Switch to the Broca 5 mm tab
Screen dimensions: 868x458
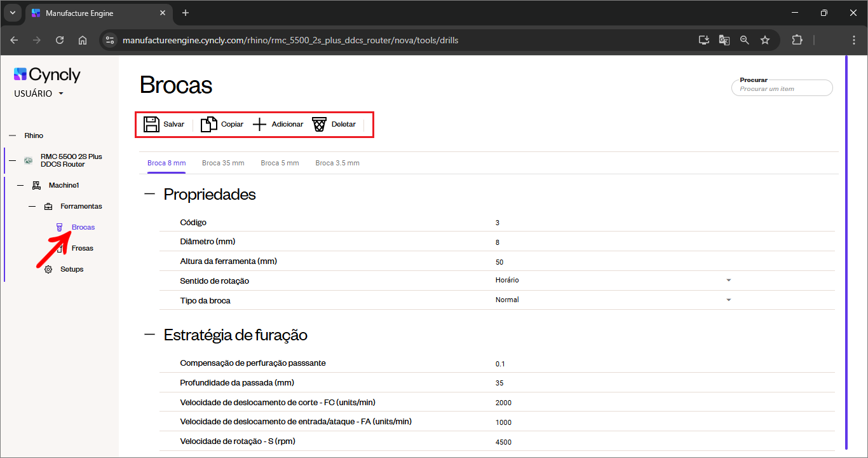(x=280, y=163)
